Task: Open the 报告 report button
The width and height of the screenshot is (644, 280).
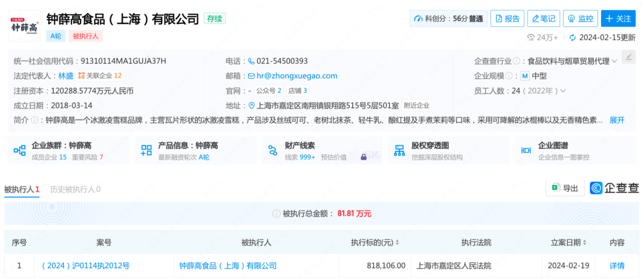Action: tap(507, 18)
